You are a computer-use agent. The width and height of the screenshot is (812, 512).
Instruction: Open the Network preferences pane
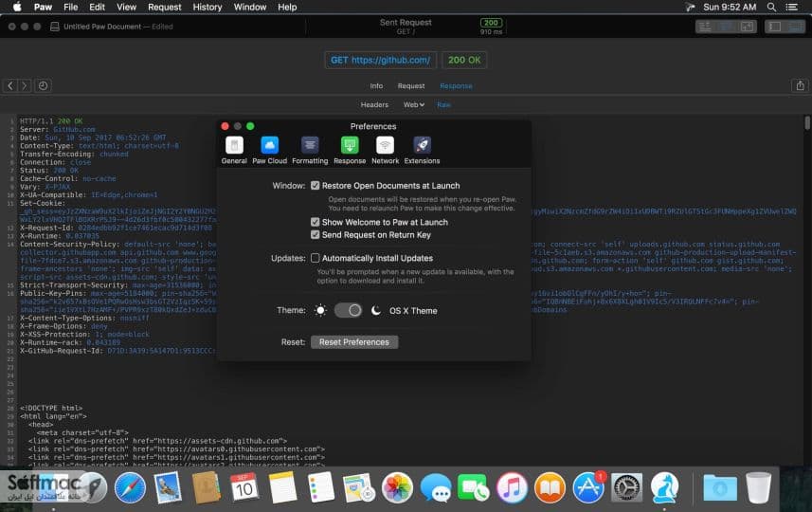385,151
